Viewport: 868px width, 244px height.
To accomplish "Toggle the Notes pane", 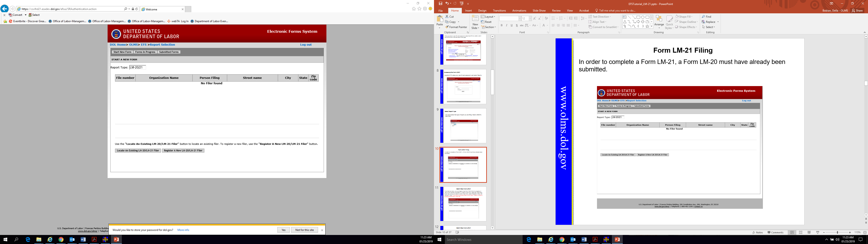I will pos(757,232).
